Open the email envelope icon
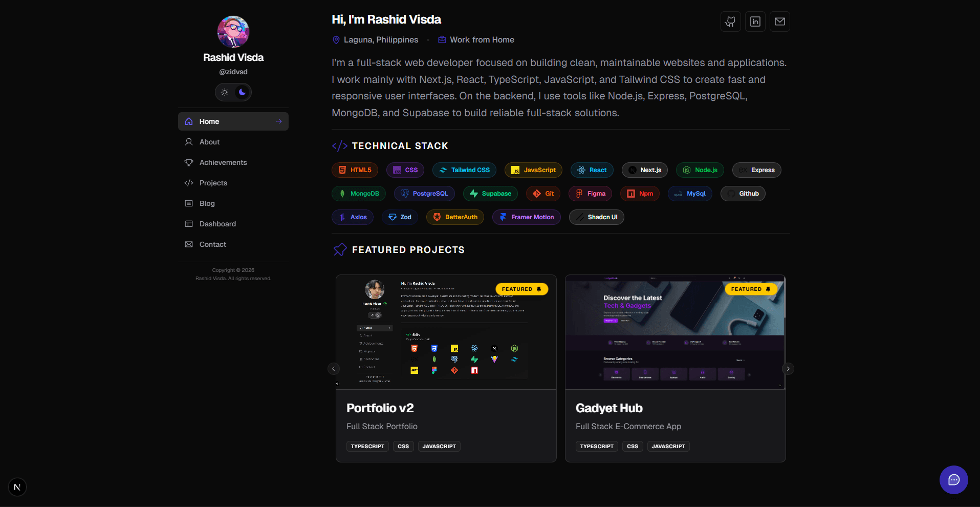 (x=779, y=22)
